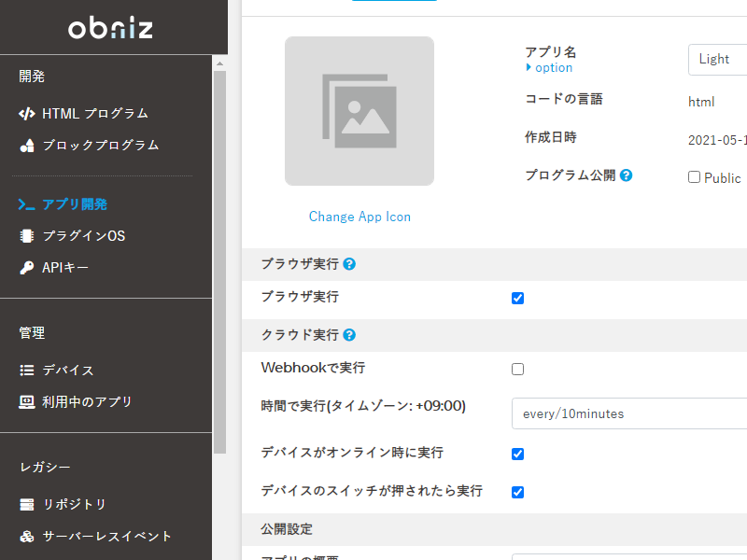Toggle the ブラウザ実行 checkbox
Screen dimensions: 747x560
[x=518, y=299]
